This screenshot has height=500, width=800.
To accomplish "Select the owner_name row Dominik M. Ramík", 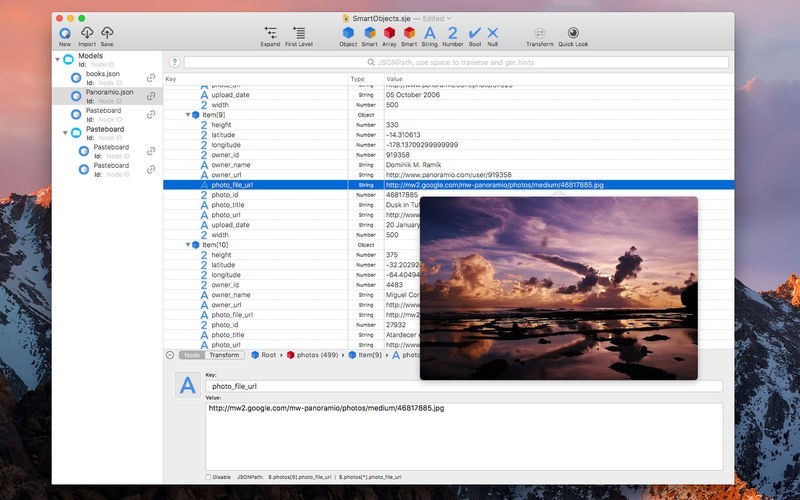I will click(x=448, y=165).
